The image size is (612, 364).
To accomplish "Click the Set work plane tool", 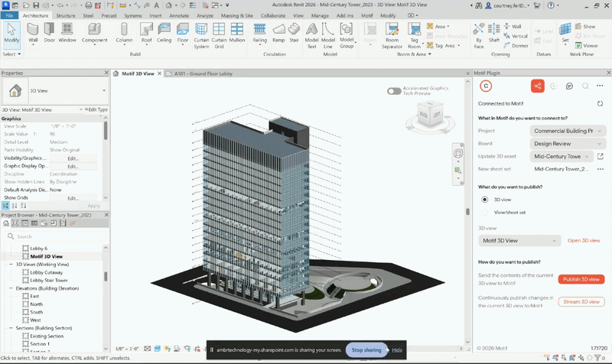I will click(x=565, y=33).
